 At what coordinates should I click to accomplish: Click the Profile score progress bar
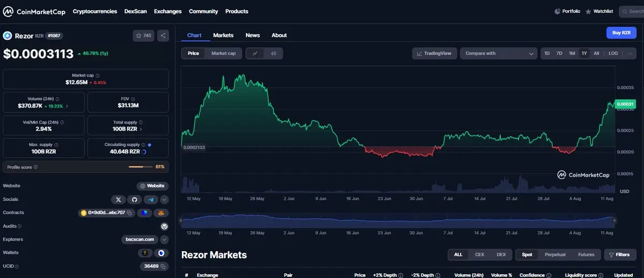(141, 167)
